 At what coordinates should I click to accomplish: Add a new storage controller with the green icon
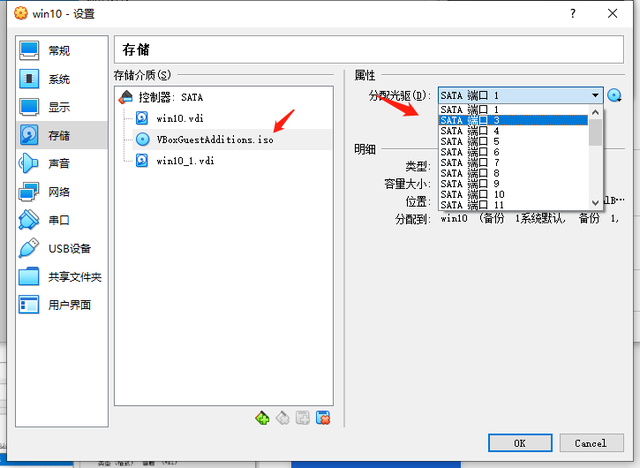click(x=262, y=418)
